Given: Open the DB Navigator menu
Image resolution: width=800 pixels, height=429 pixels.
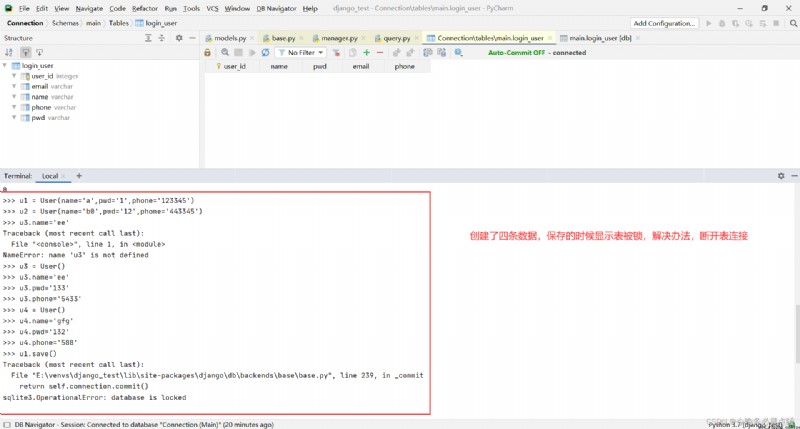Looking at the screenshot, I should coord(276,8).
